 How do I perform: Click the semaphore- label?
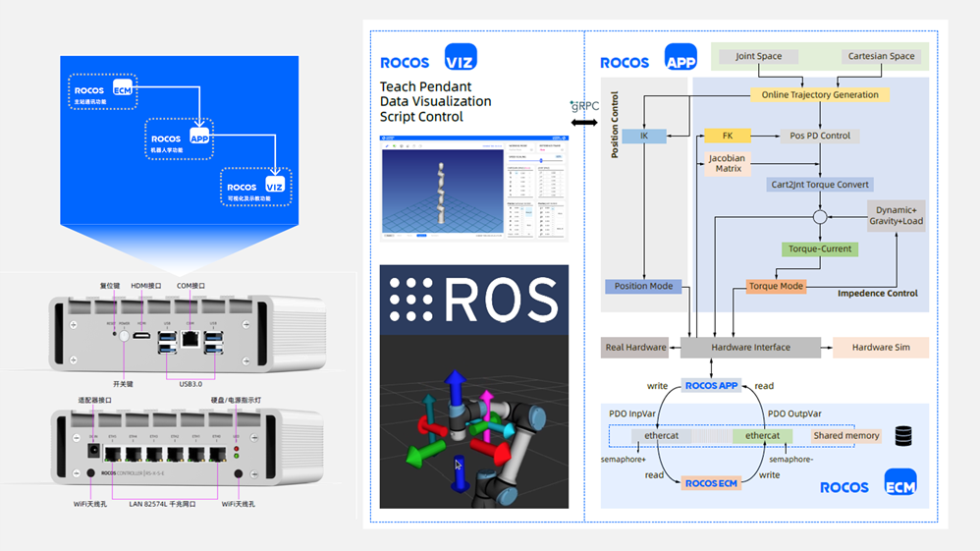click(x=791, y=460)
